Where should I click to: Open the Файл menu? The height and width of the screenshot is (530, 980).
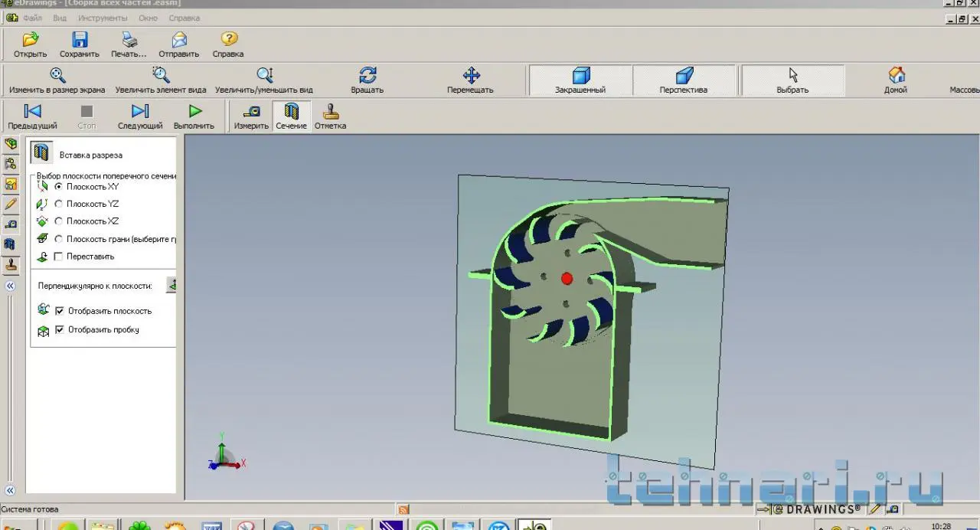coord(33,18)
